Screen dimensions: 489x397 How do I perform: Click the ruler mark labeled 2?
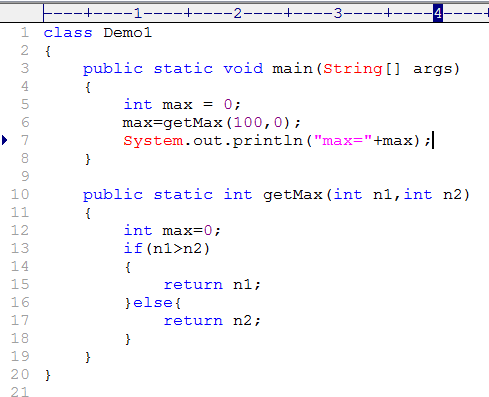tap(237, 13)
